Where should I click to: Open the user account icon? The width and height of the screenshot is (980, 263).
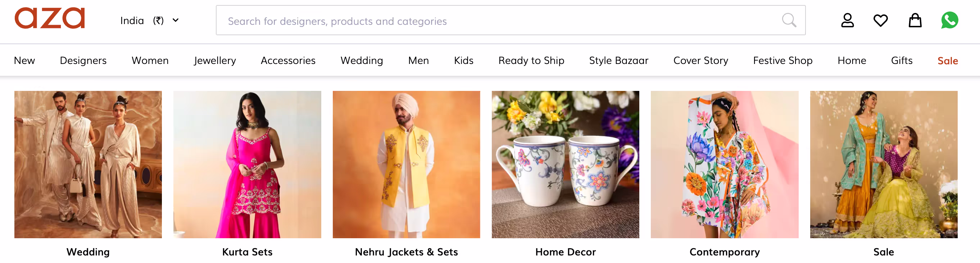(x=847, y=20)
